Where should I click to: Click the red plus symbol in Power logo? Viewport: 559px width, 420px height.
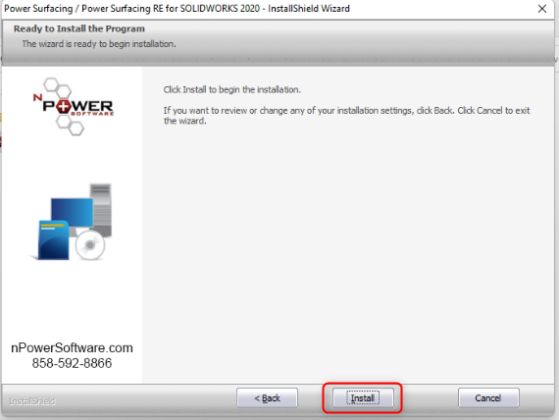63,106
